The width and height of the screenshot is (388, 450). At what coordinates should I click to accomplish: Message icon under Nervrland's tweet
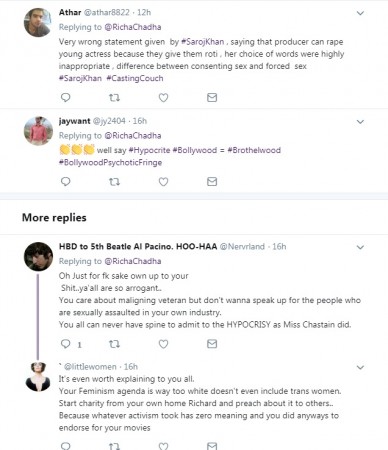coord(212,344)
